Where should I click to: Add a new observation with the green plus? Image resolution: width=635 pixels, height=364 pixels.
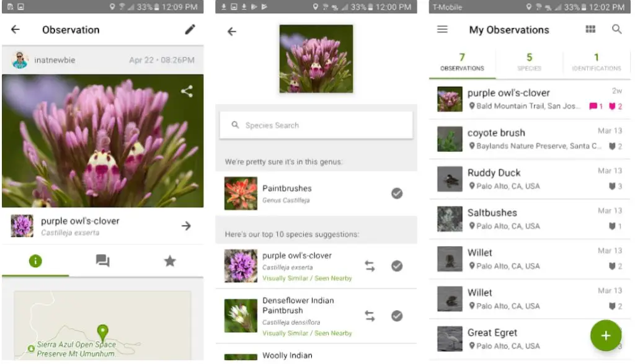click(606, 335)
